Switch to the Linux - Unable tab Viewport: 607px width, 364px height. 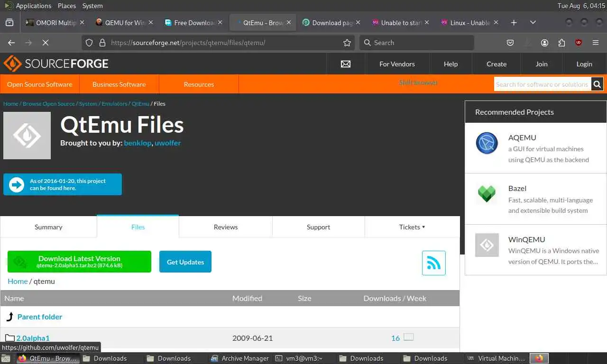(470, 22)
